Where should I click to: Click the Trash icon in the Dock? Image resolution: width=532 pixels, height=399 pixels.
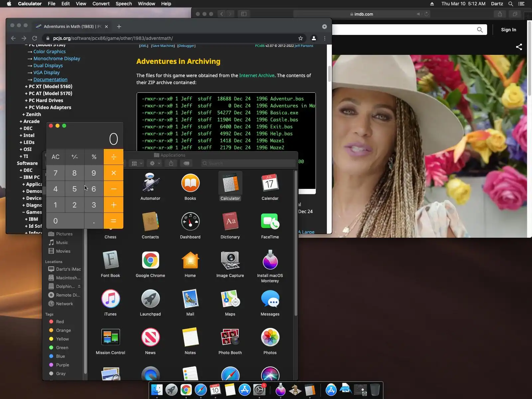click(375, 390)
